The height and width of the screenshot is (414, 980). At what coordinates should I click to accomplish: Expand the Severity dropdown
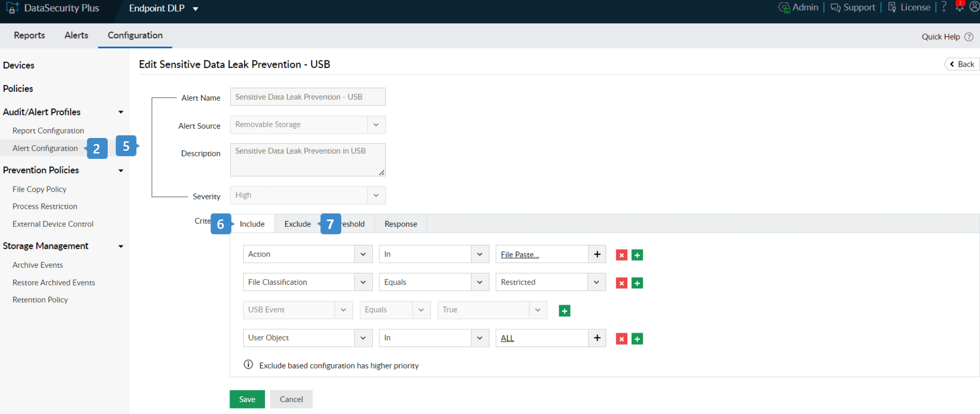376,195
